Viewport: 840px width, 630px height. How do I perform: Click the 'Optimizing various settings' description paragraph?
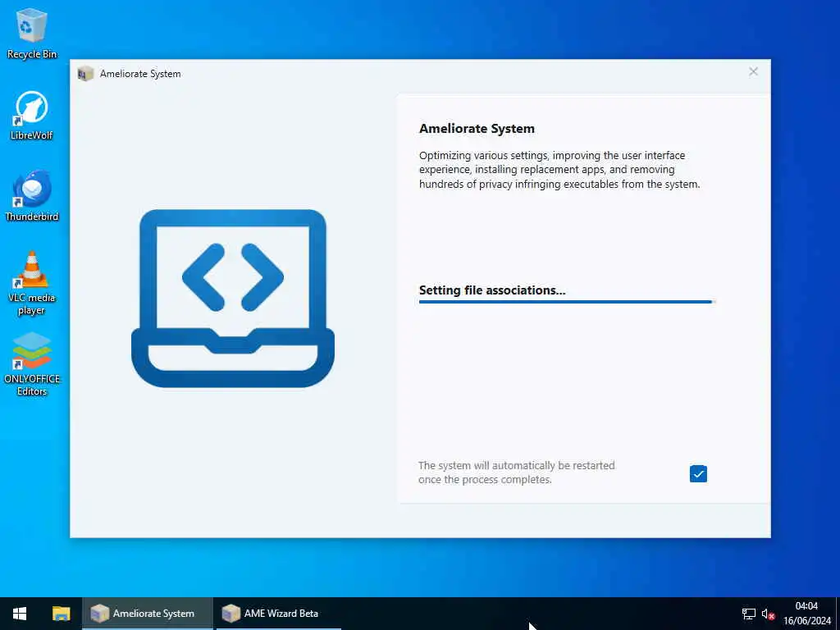pyautogui.click(x=559, y=169)
